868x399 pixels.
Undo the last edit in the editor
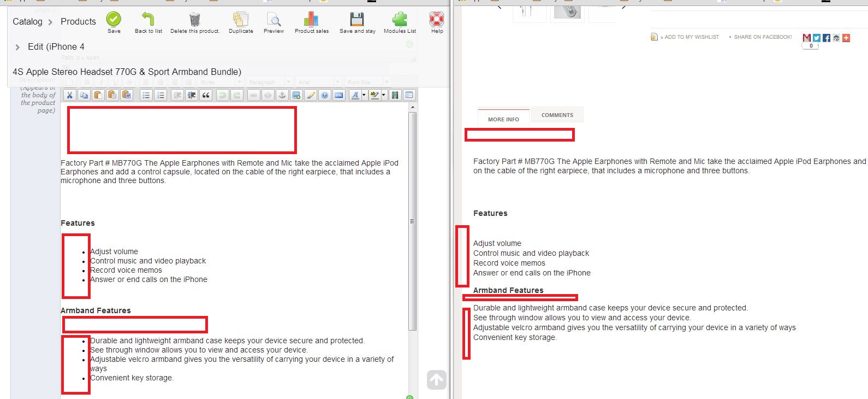pyautogui.click(x=222, y=95)
